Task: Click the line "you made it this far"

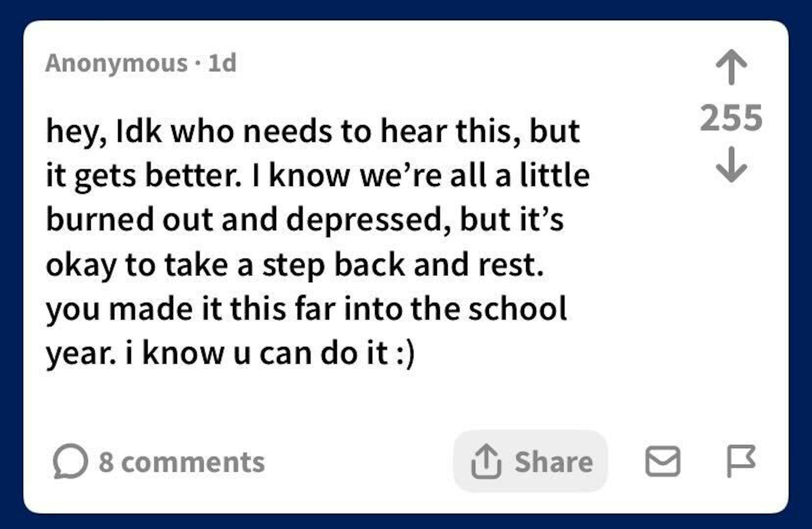Action: pyautogui.click(x=306, y=309)
